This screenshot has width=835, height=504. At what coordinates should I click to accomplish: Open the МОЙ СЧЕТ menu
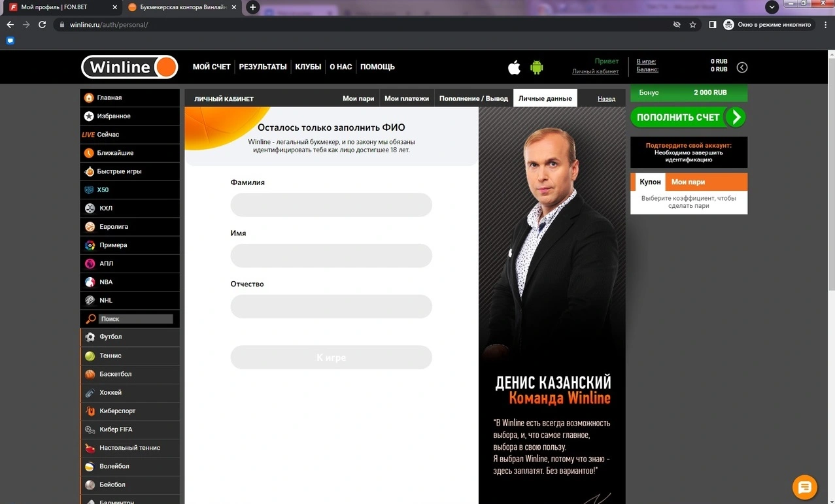click(x=211, y=67)
